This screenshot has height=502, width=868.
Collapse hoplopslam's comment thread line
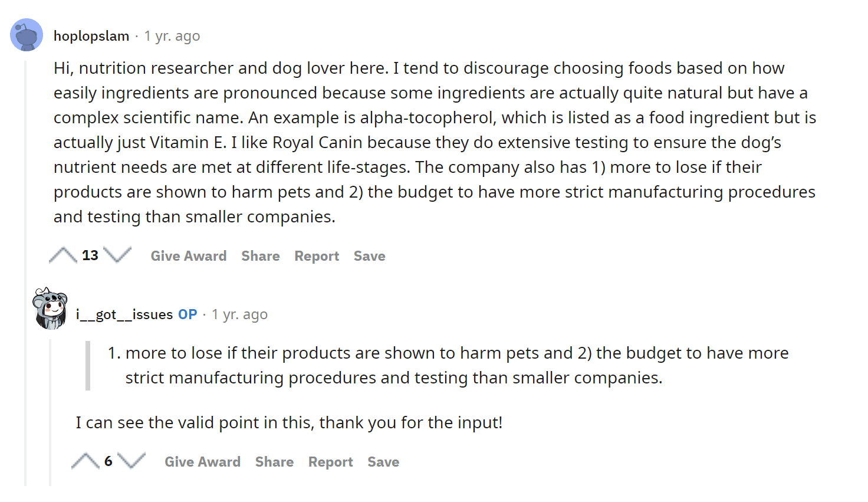pyautogui.click(x=25, y=273)
